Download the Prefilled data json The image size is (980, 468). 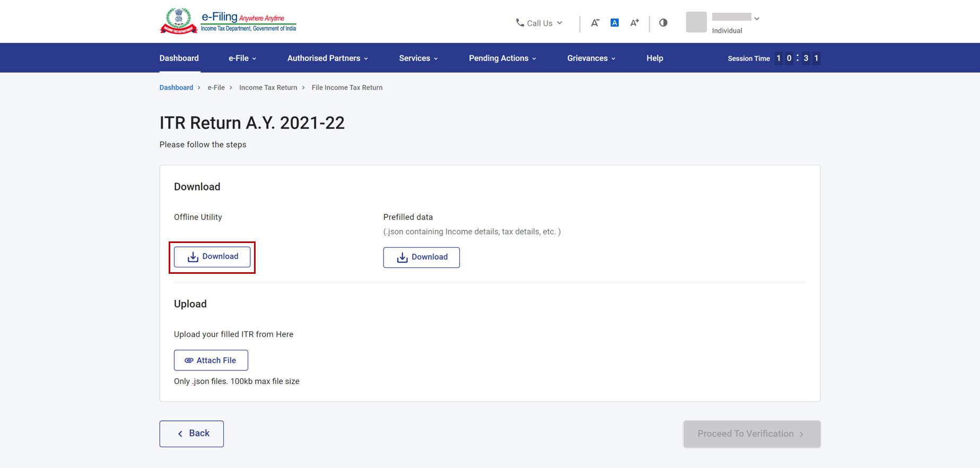(421, 257)
